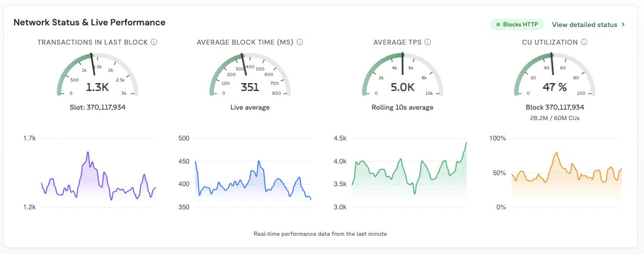Click the purple transactions line chart
The height and width of the screenshot is (254, 644).
(99, 177)
